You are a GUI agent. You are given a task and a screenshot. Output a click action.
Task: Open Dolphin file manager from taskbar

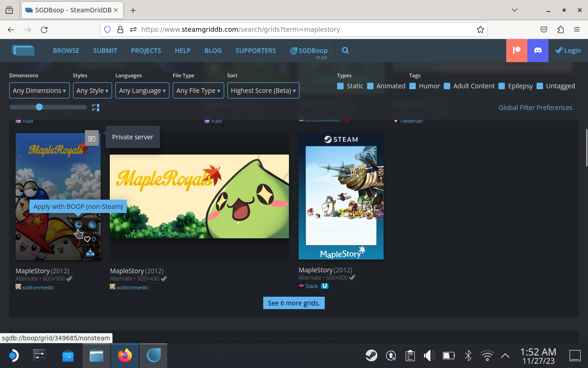[x=96, y=356]
